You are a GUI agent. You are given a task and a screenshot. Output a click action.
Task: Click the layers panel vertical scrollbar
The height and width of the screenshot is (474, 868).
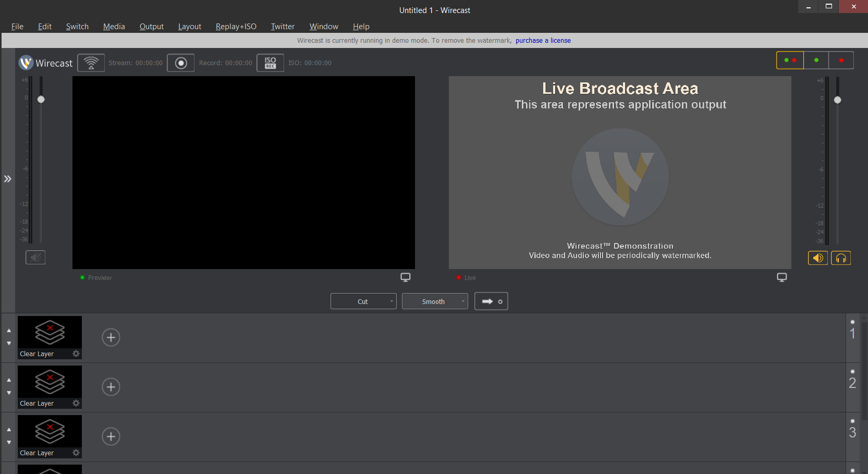pyautogui.click(x=864, y=370)
